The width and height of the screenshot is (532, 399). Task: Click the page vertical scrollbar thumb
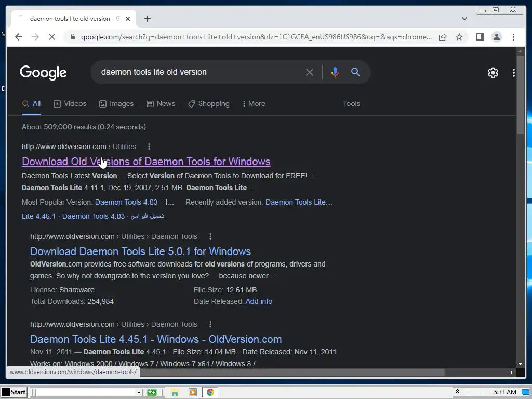(x=520, y=95)
